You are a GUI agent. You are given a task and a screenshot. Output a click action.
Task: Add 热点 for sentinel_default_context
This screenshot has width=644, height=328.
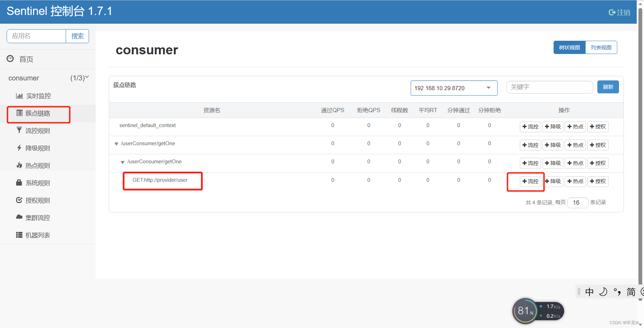click(x=575, y=127)
